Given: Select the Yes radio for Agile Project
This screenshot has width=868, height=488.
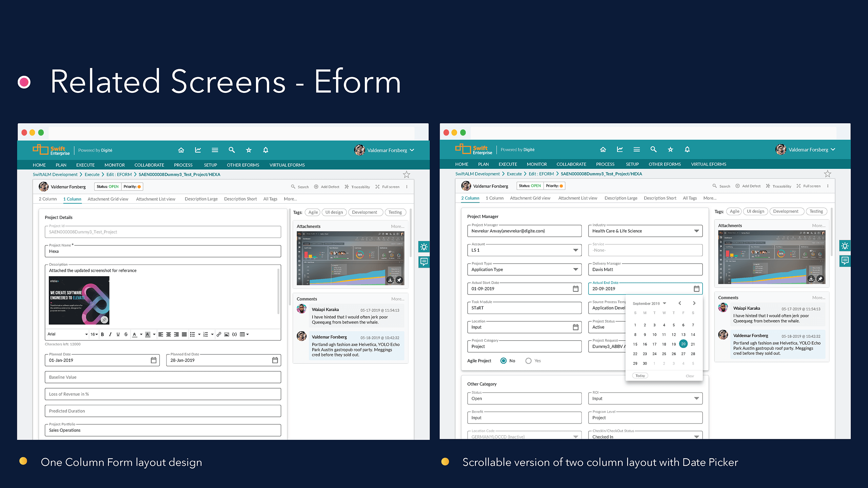Looking at the screenshot, I should point(528,361).
